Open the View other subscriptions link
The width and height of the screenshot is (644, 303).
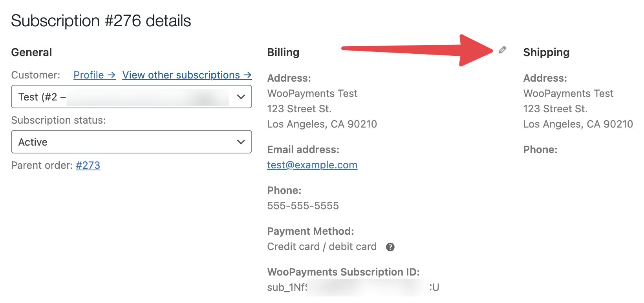click(187, 75)
